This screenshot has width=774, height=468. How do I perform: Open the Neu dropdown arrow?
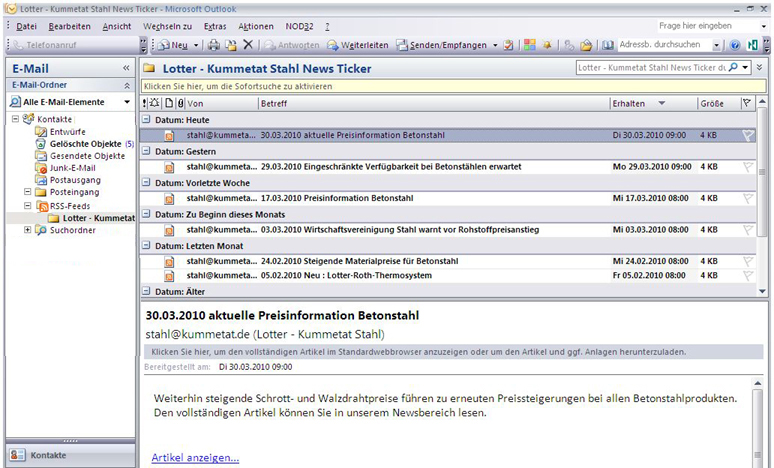pos(195,45)
